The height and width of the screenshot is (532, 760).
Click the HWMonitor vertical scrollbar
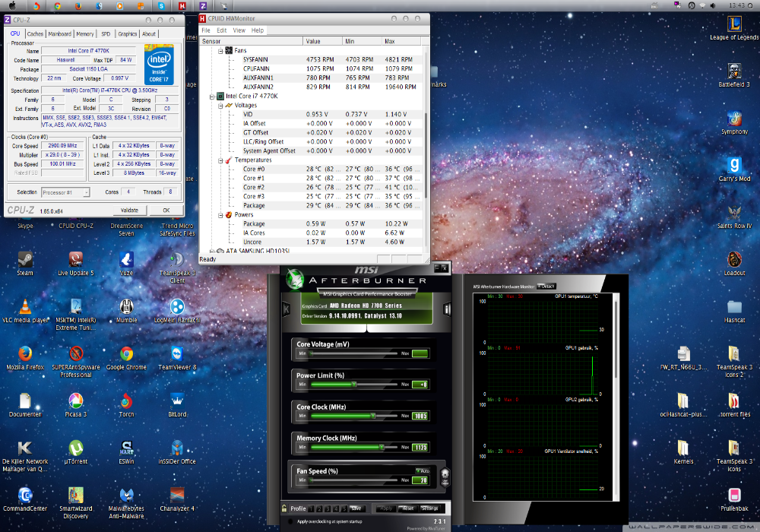[x=426, y=155]
